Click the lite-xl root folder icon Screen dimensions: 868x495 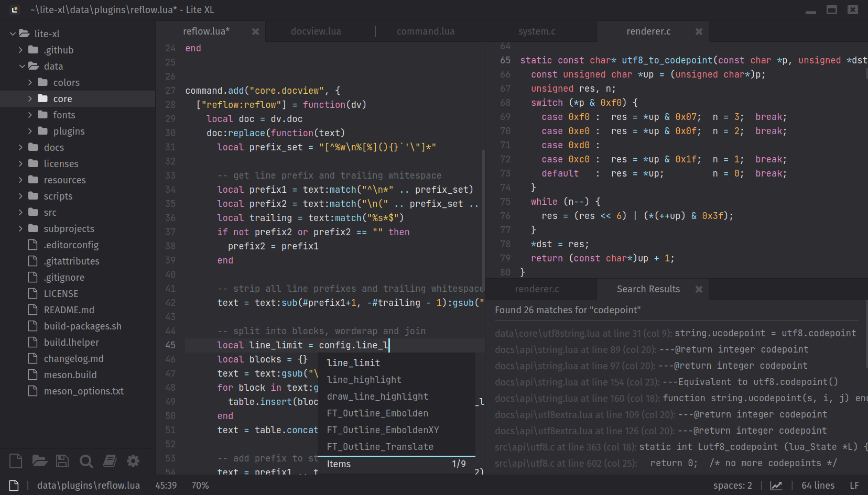tap(24, 34)
